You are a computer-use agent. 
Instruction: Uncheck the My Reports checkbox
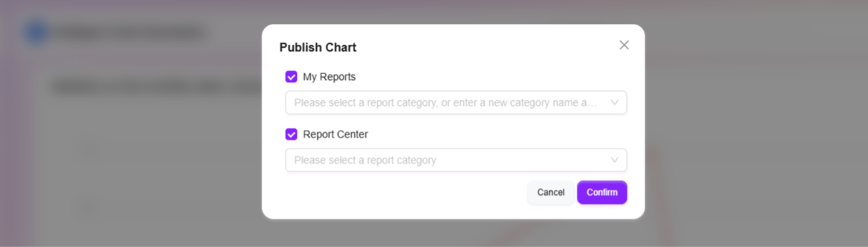click(291, 77)
